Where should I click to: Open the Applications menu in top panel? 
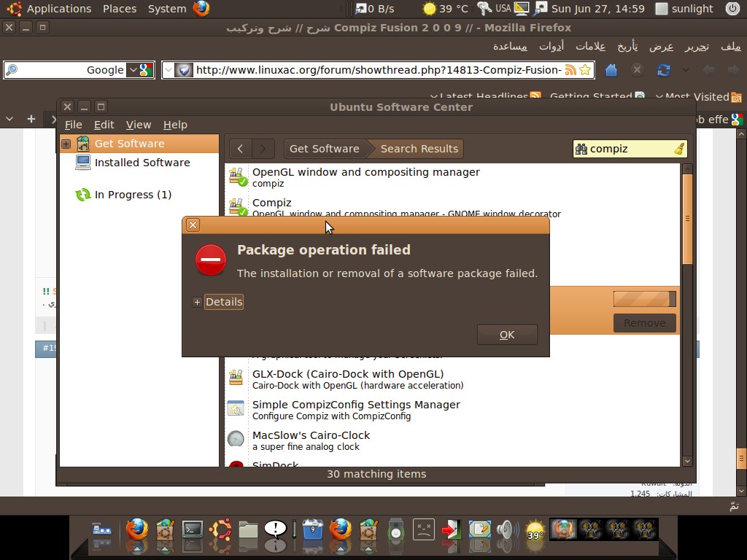59,9
